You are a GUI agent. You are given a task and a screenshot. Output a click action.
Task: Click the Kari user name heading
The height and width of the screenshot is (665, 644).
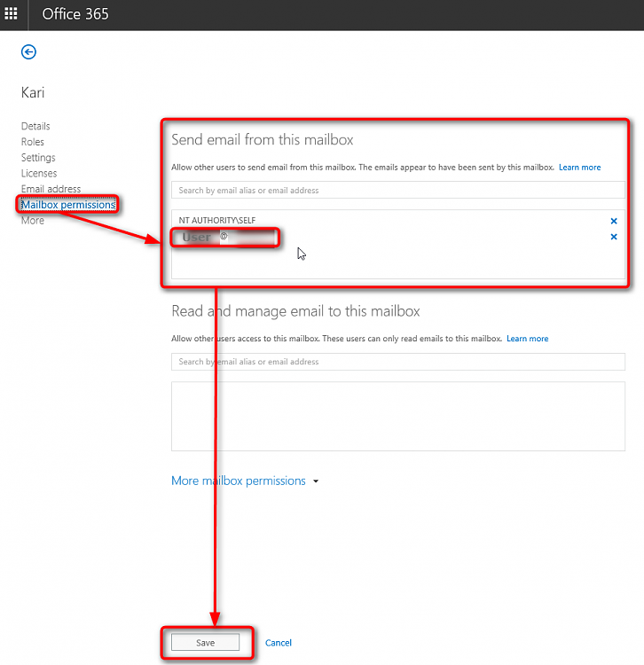tap(33, 92)
